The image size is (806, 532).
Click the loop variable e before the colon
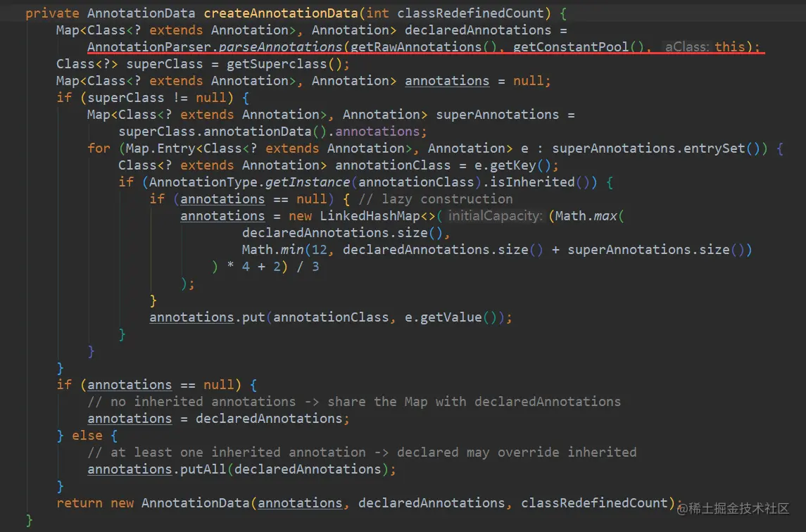524,148
